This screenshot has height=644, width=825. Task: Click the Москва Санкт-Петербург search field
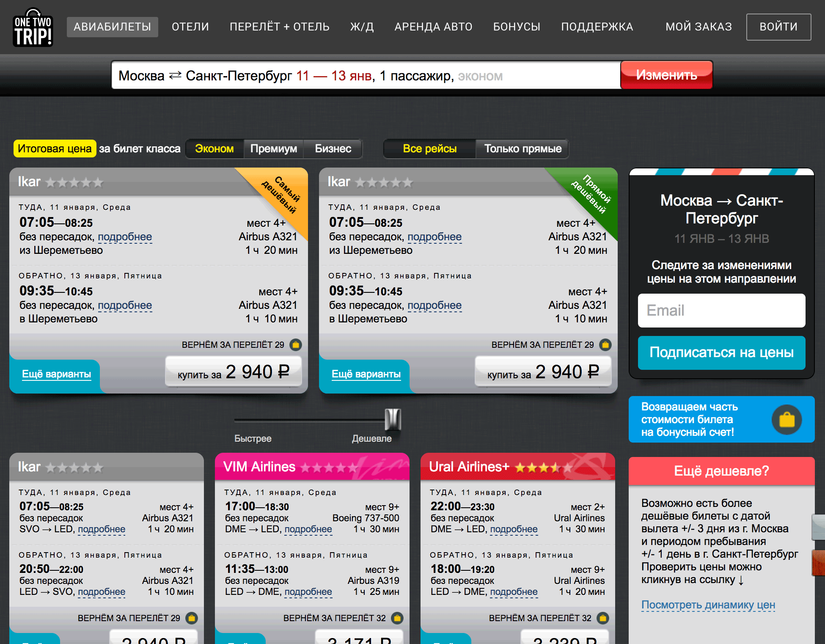point(366,75)
